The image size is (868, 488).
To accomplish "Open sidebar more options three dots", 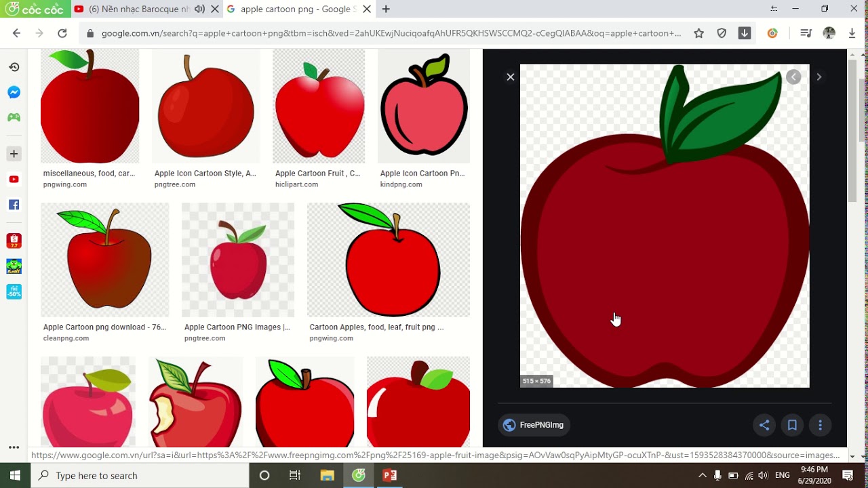I will point(14,447).
